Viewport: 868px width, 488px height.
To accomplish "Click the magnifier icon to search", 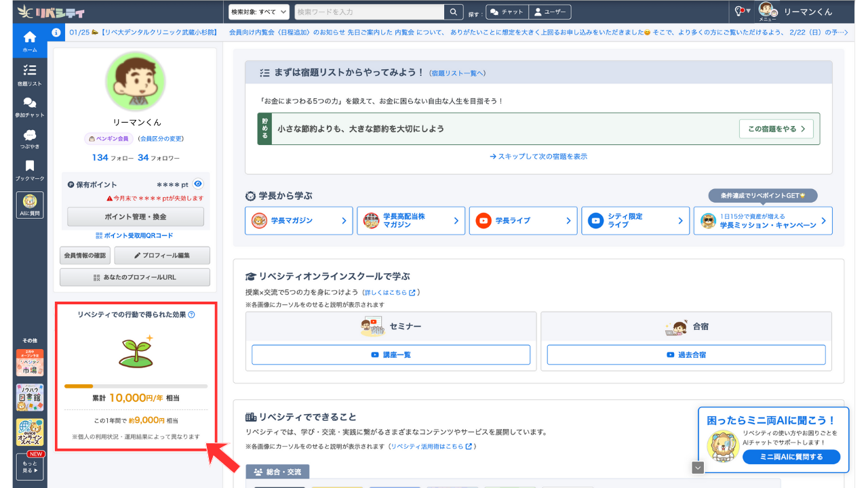I will (453, 12).
